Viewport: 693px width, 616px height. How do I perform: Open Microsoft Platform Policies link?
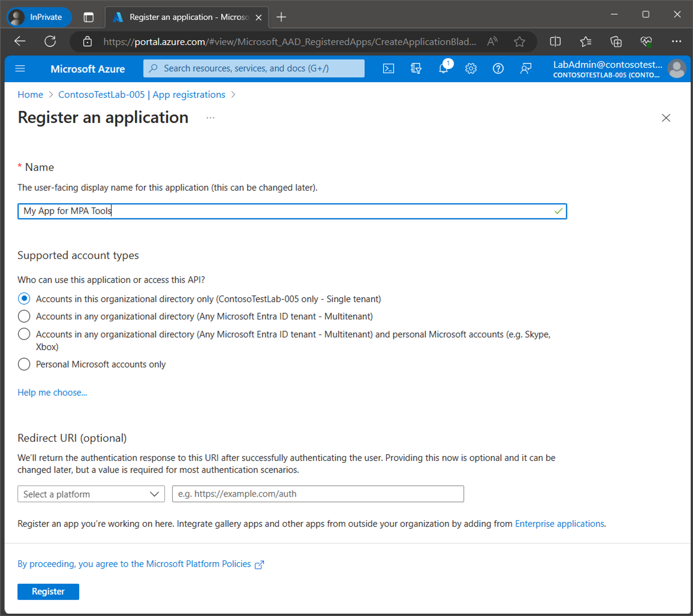pyautogui.click(x=134, y=564)
